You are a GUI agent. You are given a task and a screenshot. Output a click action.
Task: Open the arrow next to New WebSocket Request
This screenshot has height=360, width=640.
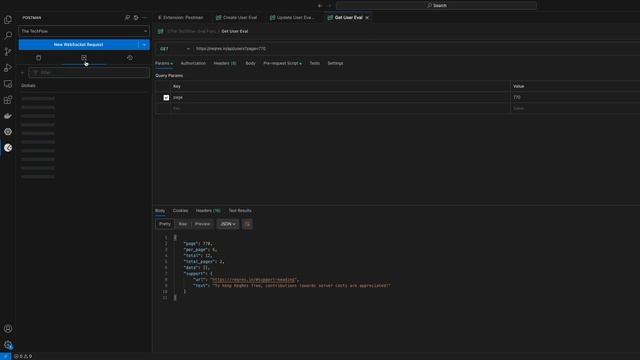pos(144,44)
